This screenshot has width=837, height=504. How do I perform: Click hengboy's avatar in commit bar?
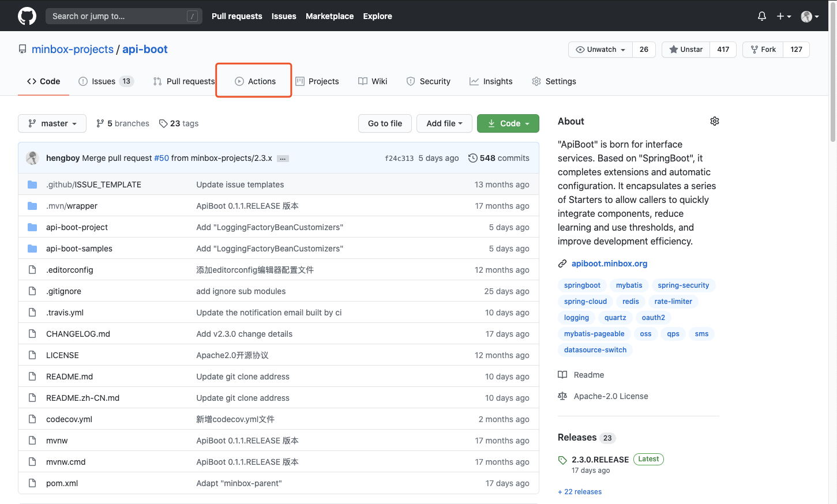point(32,158)
